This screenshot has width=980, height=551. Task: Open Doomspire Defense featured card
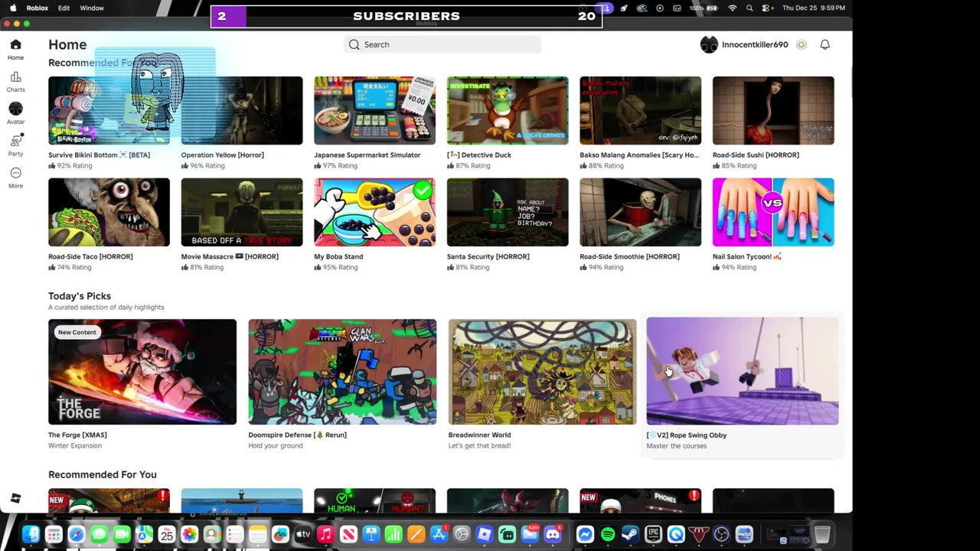point(342,372)
